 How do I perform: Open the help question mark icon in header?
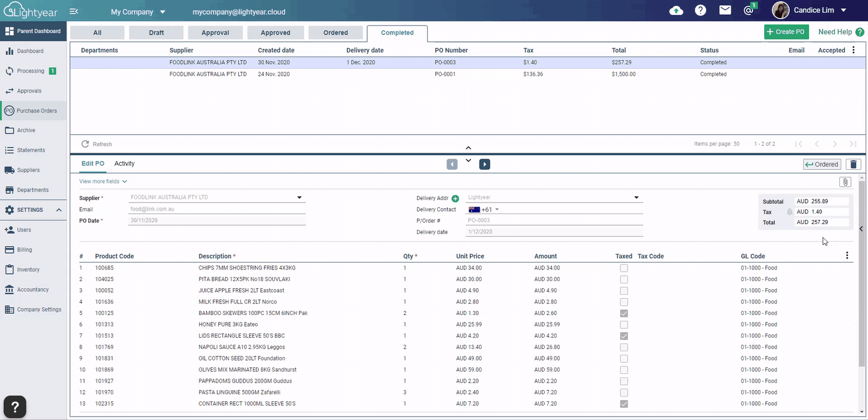pyautogui.click(x=700, y=10)
